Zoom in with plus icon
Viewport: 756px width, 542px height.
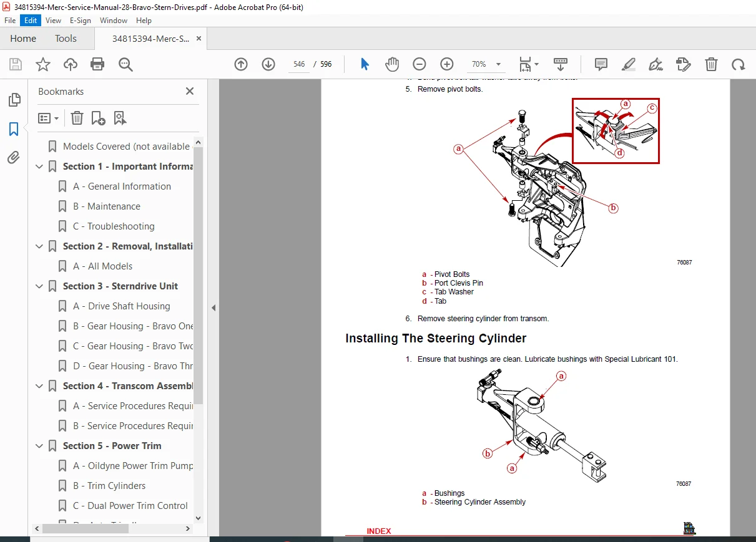(x=447, y=64)
